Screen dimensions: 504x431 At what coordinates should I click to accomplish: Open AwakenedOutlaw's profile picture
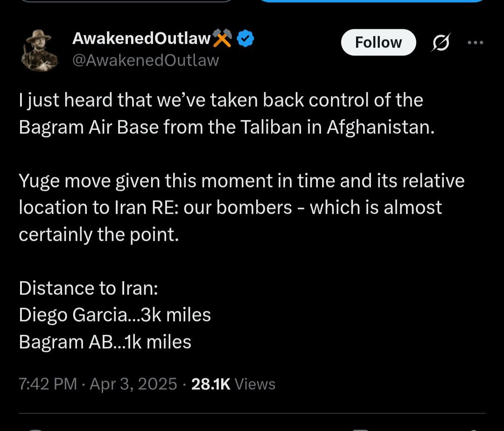tap(40, 50)
